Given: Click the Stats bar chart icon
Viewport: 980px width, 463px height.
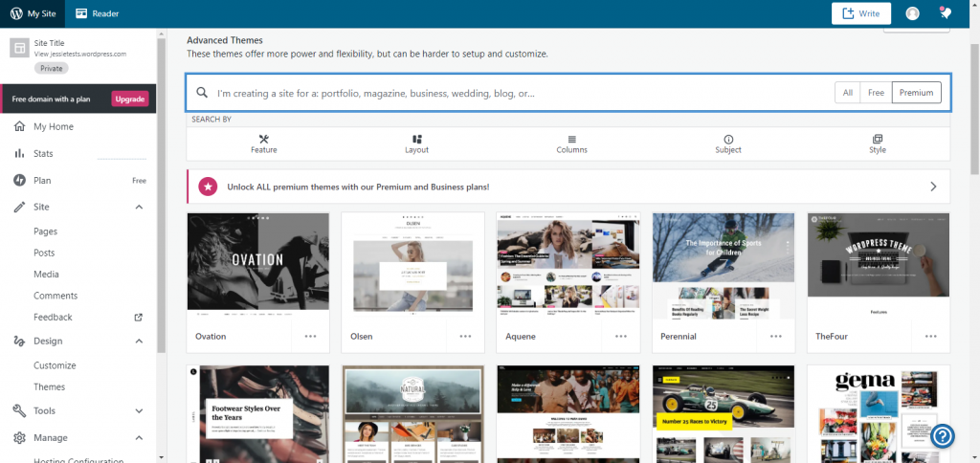Looking at the screenshot, I should click(x=19, y=154).
